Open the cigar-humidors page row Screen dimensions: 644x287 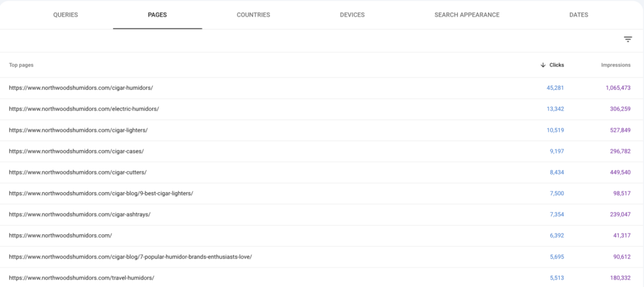(322, 88)
